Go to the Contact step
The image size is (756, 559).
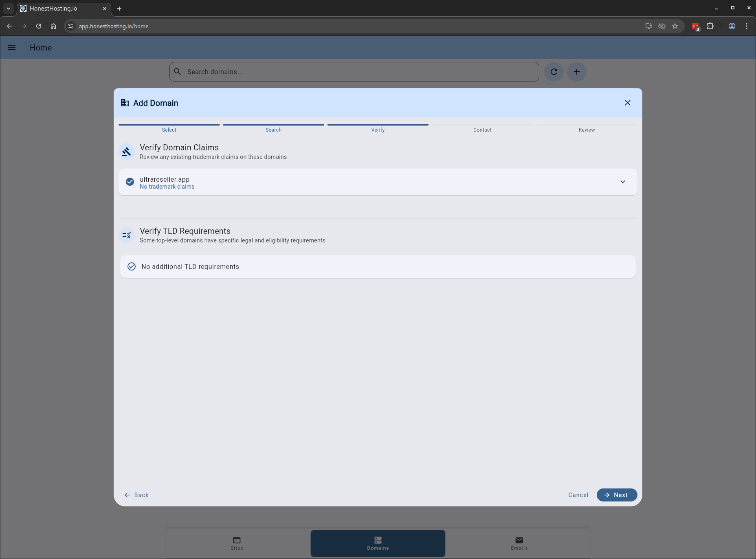point(482,130)
